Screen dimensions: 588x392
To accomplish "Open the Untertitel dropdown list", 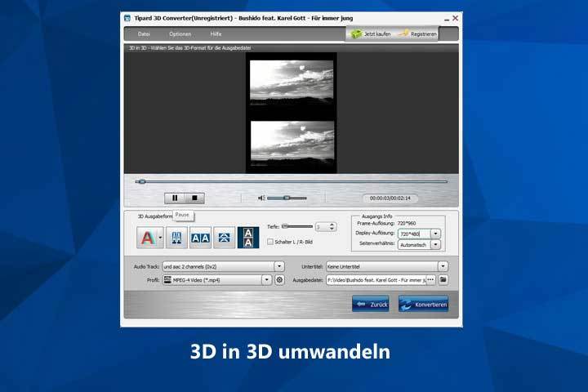I will (x=443, y=266).
